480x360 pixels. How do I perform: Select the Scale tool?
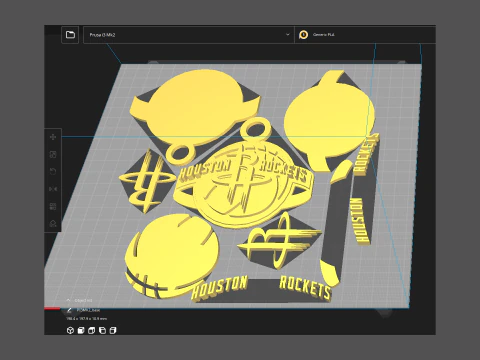53,154
